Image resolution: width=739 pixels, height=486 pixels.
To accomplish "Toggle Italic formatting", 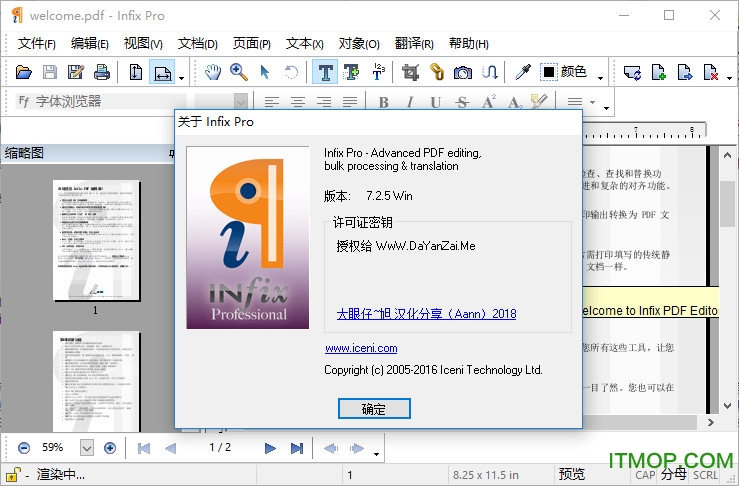I will (x=410, y=101).
